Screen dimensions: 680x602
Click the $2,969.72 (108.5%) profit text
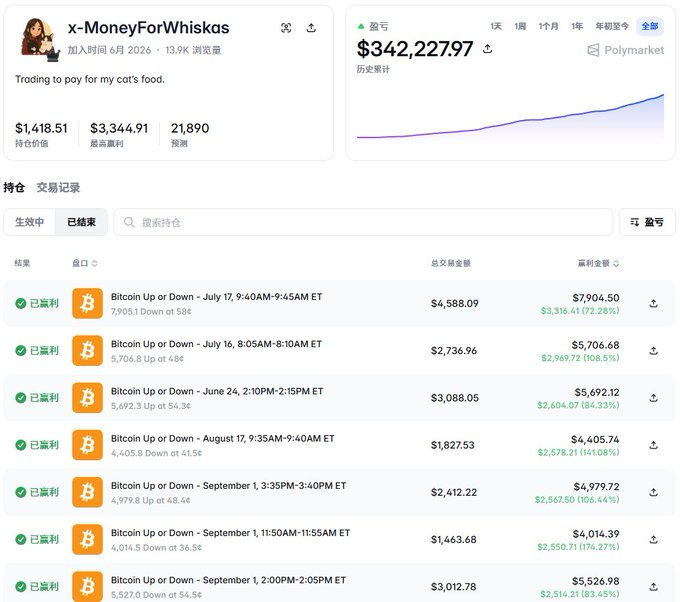[580, 358]
